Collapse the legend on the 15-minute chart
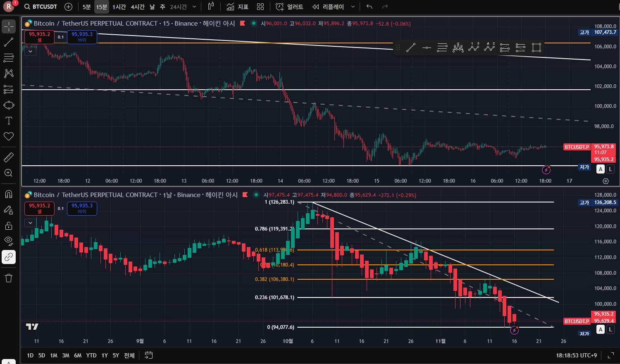 click(x=30, y=52)
